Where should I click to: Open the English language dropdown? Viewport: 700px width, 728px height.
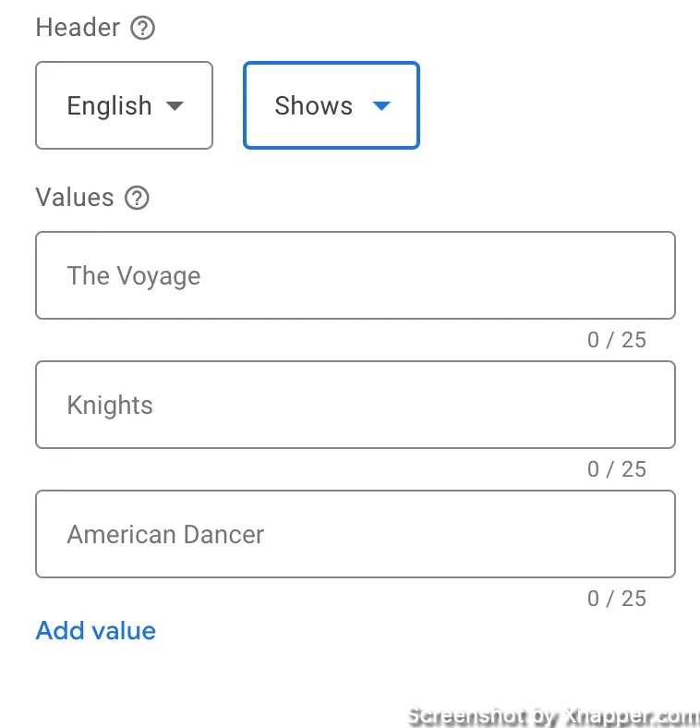pyautogui.click(x=124, y=105)
